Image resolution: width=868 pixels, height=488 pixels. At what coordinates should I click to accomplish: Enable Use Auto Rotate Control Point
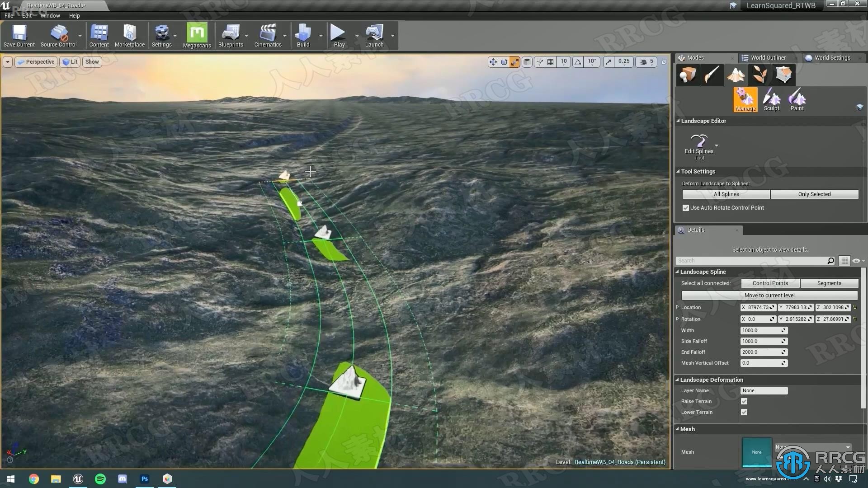[x=685, y=207]
